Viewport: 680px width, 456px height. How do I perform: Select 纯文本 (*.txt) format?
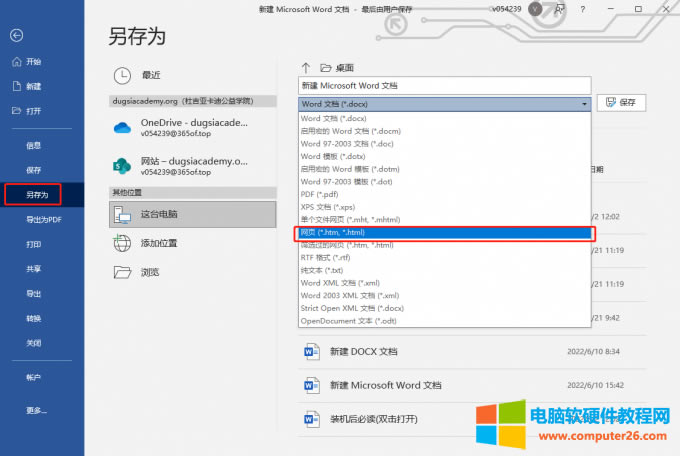coord(445,270)
